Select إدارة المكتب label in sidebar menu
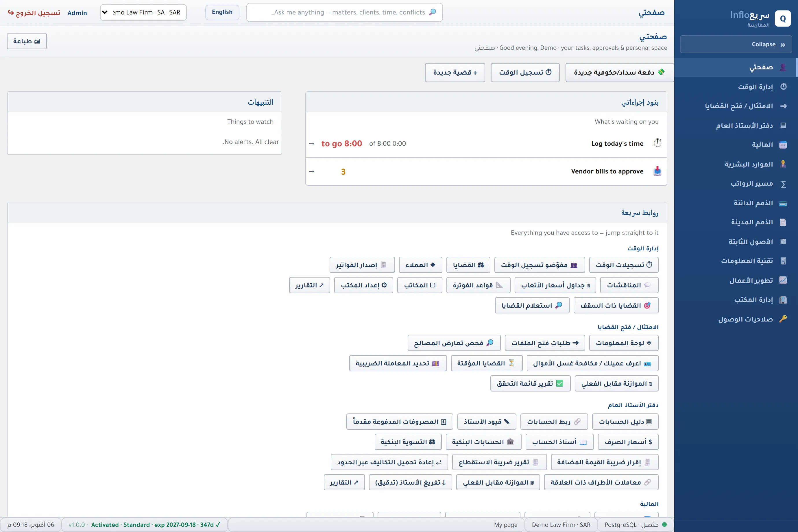798x532 pixels. pyautogui.click(x=753, y=300)
